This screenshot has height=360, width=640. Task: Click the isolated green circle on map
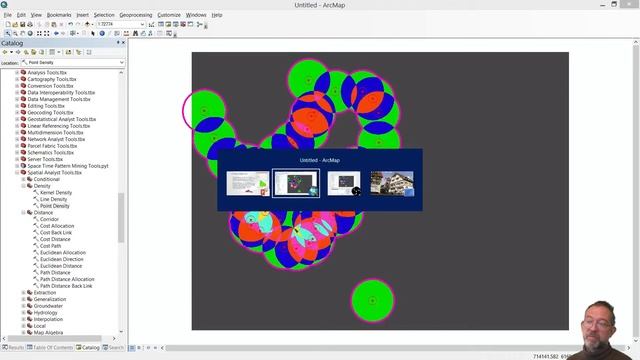point(373,301)
